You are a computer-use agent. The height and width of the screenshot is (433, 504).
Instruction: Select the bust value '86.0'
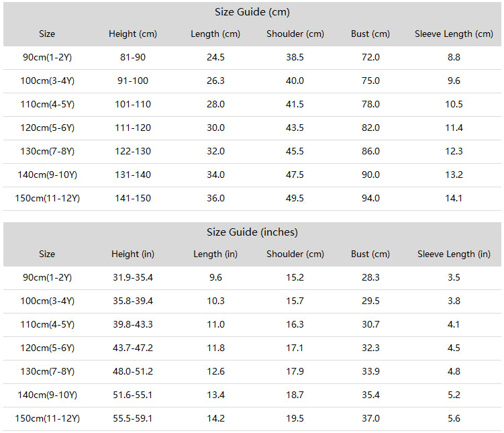[x=370, y=152]
